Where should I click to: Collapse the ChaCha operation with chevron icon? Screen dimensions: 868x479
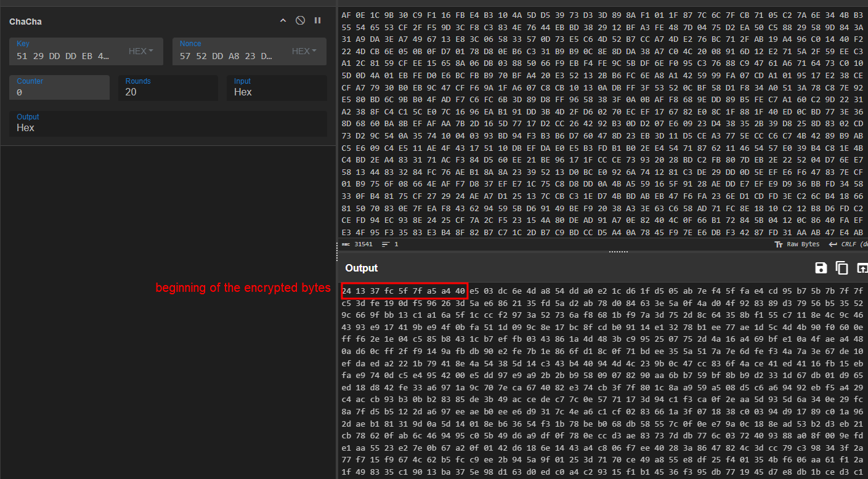pos(283,21)
